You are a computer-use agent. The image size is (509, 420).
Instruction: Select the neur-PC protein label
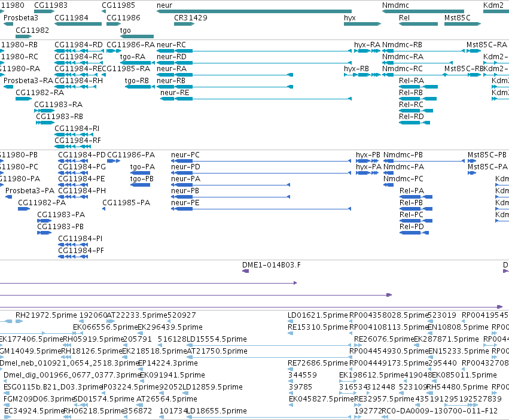coord(185,154)
